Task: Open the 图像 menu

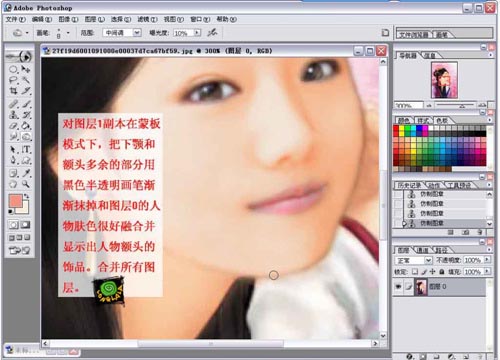Action: click(x=68, y=19)
